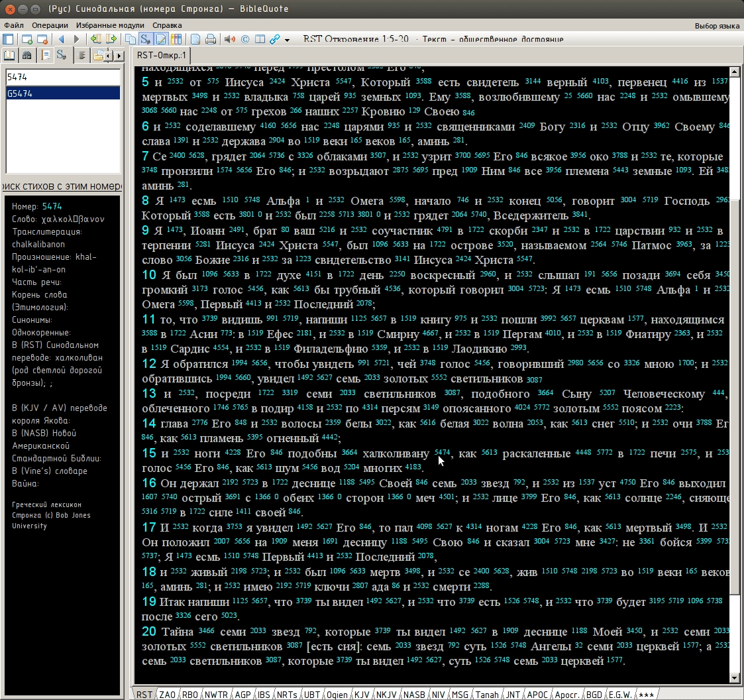
Task: Switch to the binoculars search side tab
Action: 27,56
